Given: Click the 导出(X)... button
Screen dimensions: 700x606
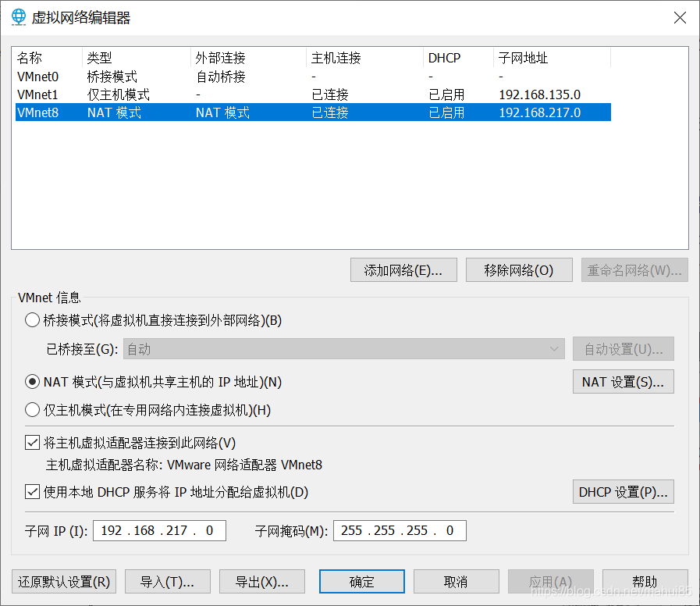Looking at the screenshot, I should [262, 582].
